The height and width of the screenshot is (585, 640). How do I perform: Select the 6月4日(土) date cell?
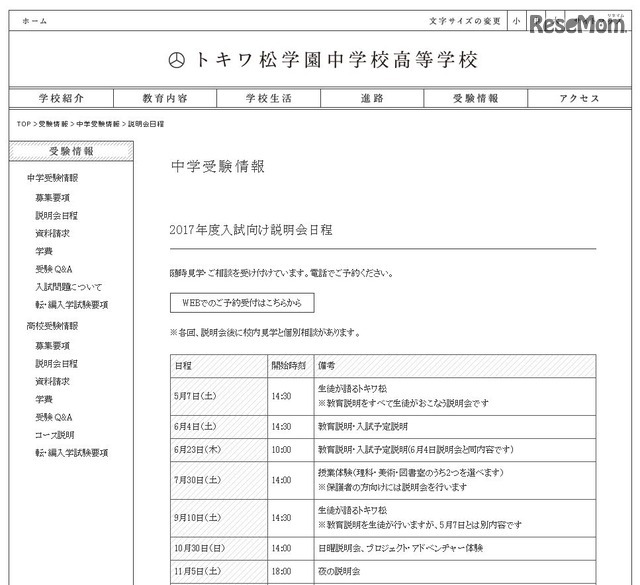[x=219, y=427]
